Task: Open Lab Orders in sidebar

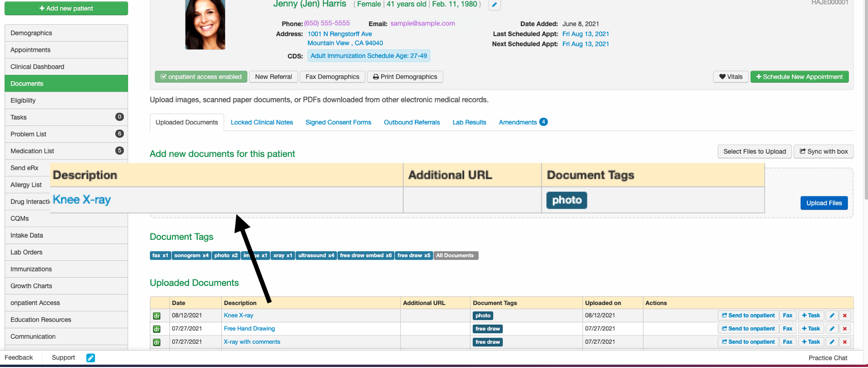Action: coord(66,252)
